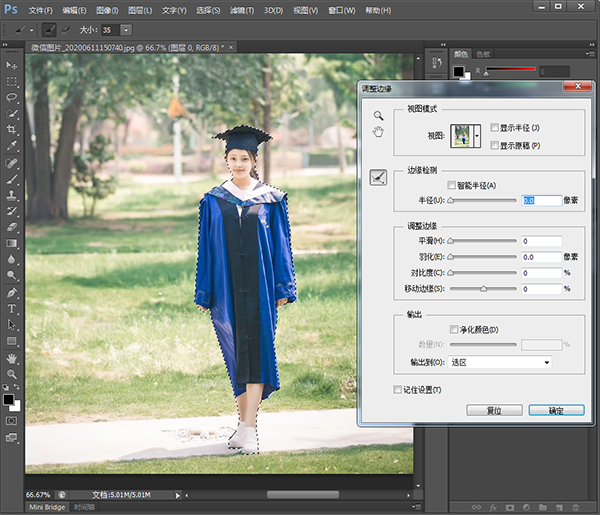The width and height of the screenshot is (600, 515).
Task: Switch to the Mini Bridge tab
Action: coord(47,508)
